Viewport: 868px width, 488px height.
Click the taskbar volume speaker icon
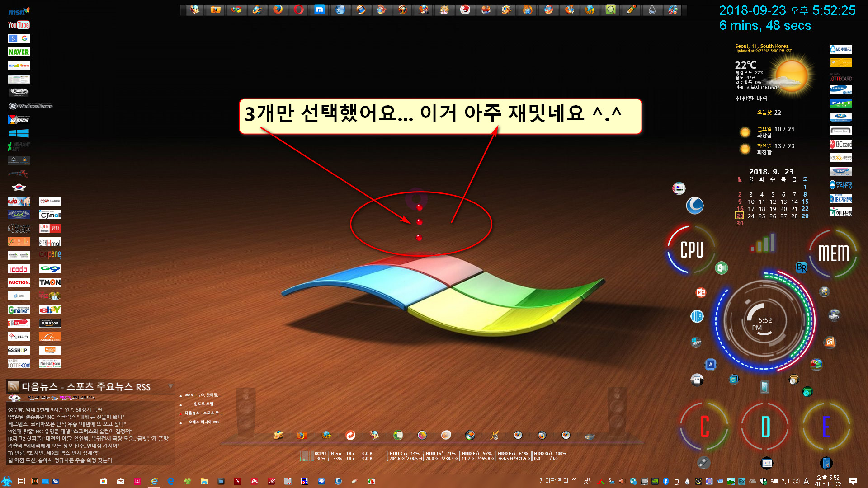tap(796, 481)
